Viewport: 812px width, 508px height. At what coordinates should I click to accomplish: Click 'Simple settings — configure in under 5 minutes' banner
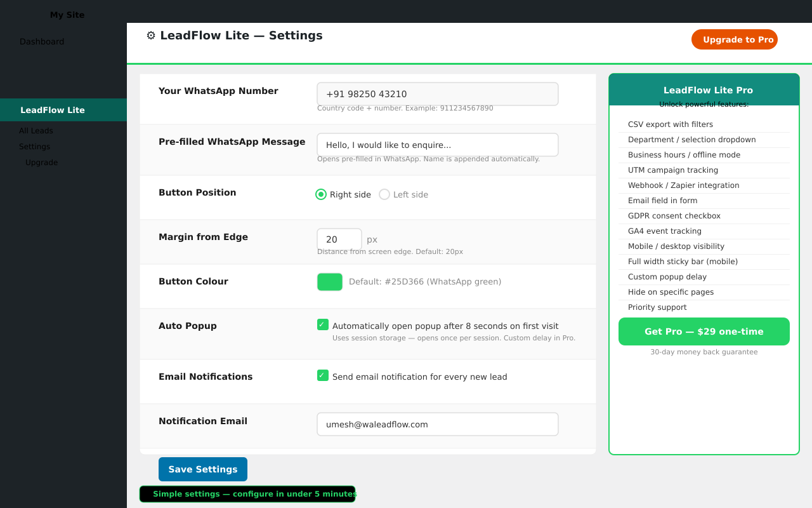pos(247,494)
